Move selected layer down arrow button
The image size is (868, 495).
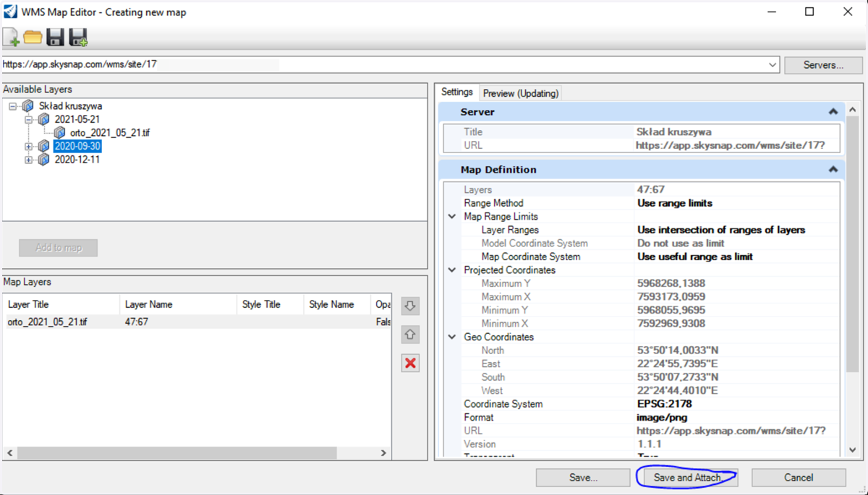click(x=410, y=306)
